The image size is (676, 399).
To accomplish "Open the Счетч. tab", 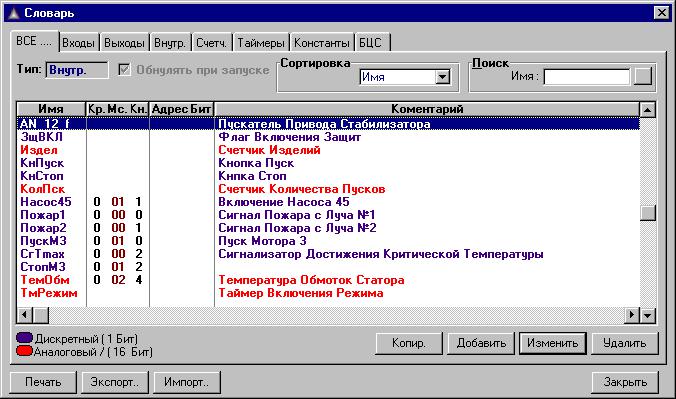I will [x=211, y=43].
